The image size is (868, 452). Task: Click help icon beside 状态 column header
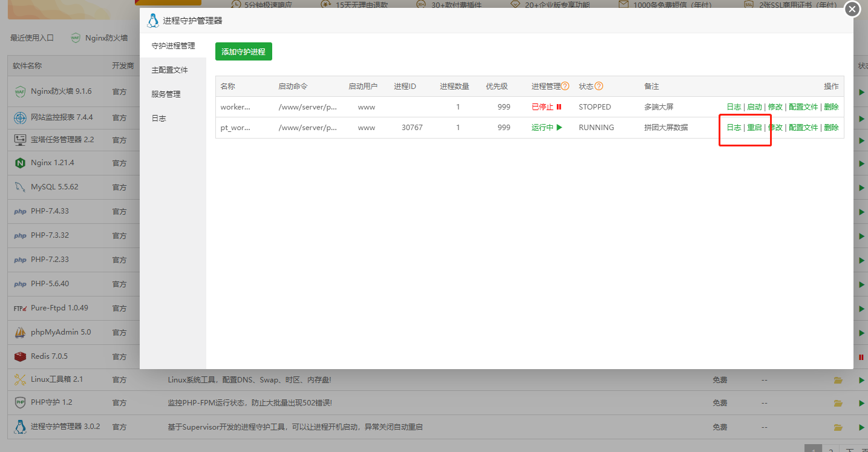[599, 87]
